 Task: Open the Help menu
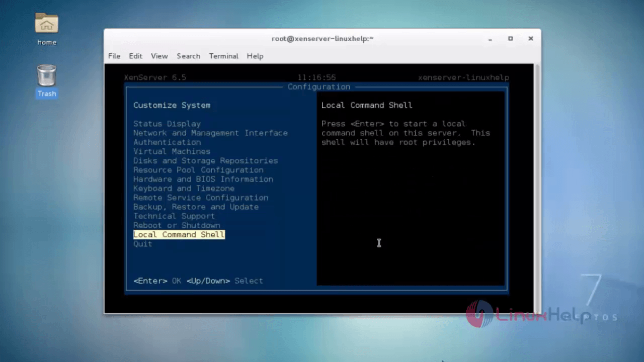(255, 56)
